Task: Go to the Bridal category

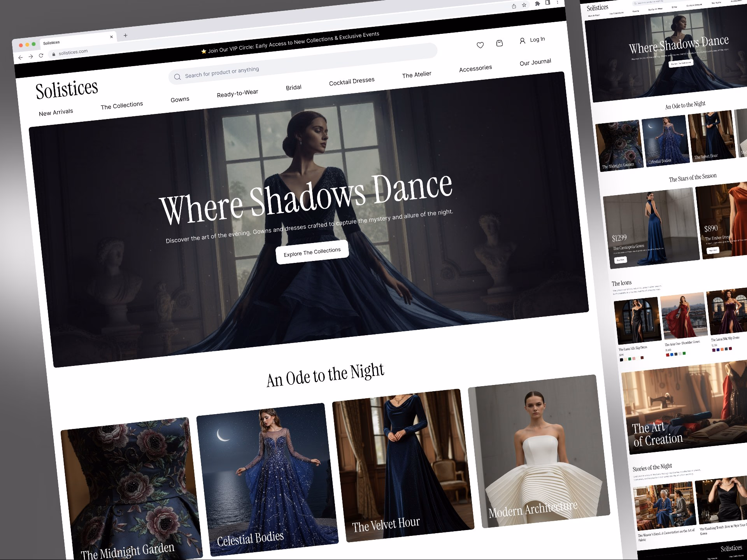Action: [x=293, y=87]
